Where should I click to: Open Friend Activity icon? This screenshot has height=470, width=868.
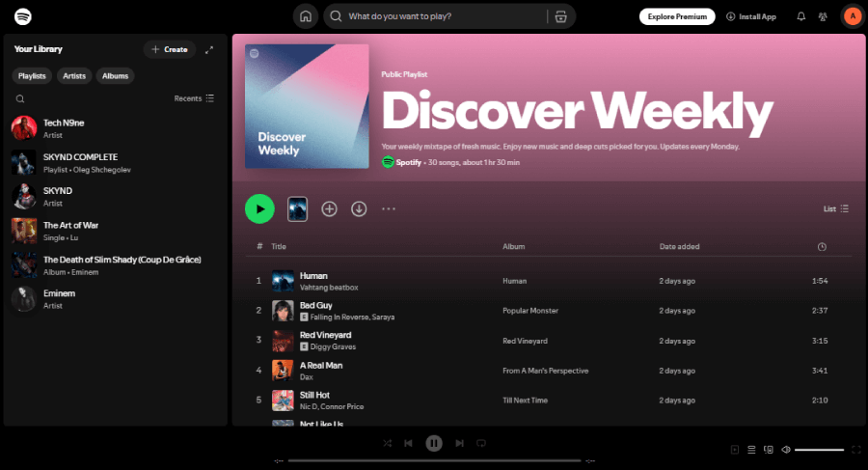click(823, 16)
